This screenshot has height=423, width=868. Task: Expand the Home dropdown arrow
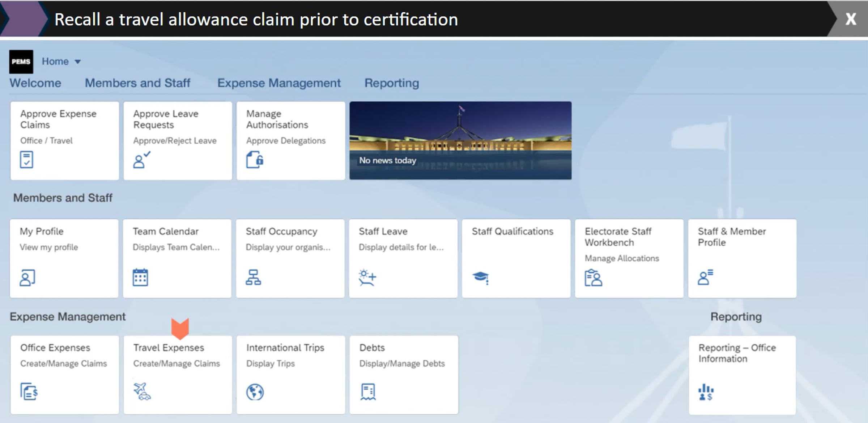78,62
